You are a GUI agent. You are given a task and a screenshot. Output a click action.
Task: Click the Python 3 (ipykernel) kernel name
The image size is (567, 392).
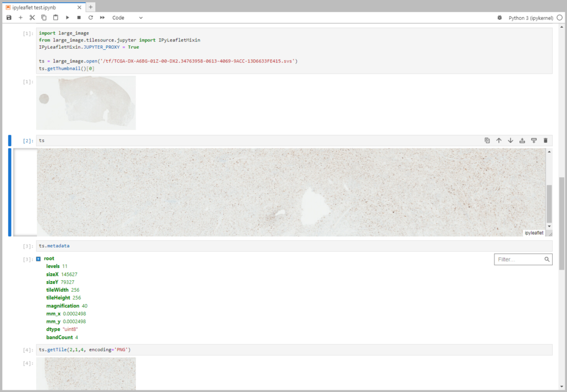530,18
